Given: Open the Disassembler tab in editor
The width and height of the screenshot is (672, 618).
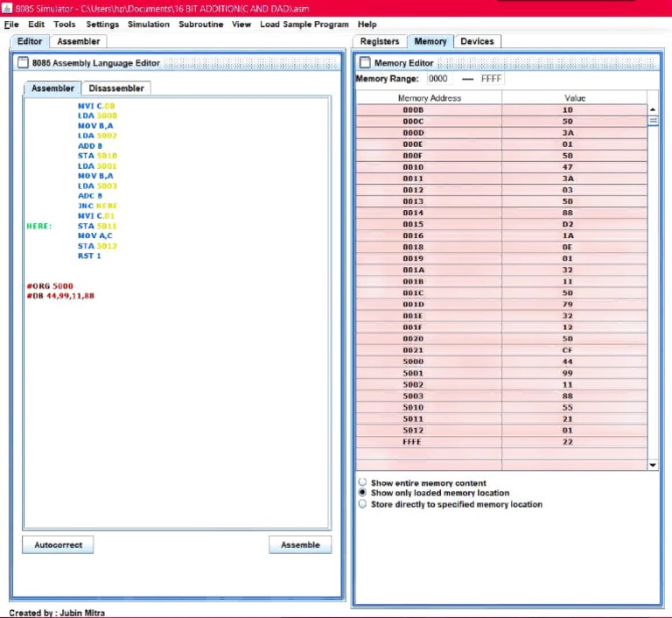Looking at the screenshot, I should coord(116,88).
